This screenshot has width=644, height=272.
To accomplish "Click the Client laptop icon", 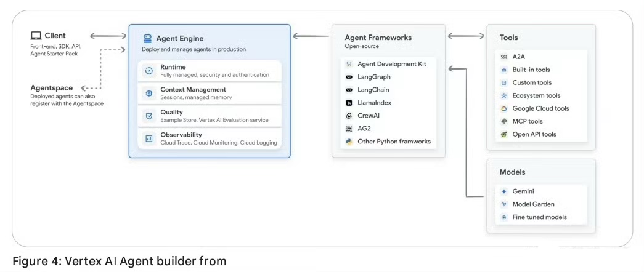I will click(x=36, y=36).
